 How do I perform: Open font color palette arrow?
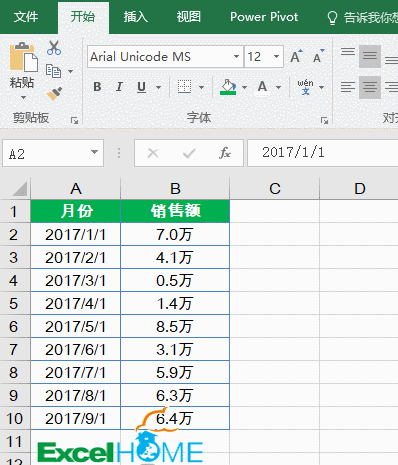point(279,87)
